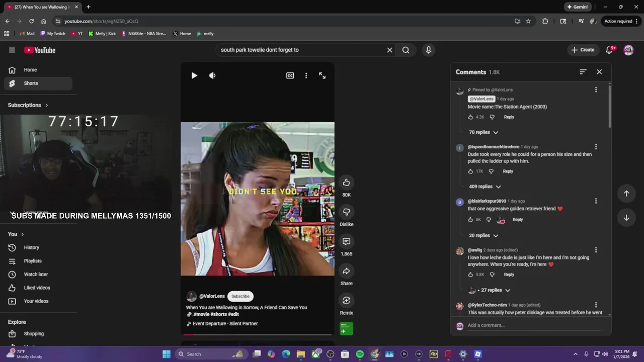The image size is (644, 362).
Task: Open options for RylexTechno-n6m comment
Action: tap(596, 305)
